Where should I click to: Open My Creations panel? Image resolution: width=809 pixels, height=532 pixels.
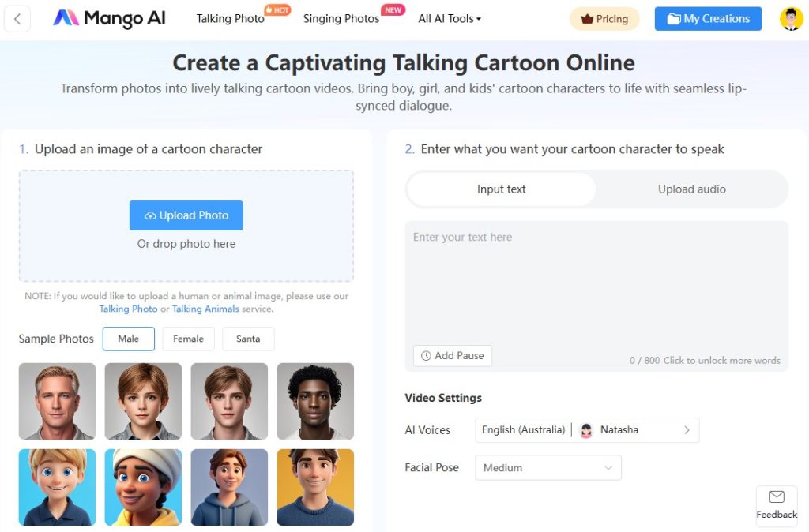(x=707, y=18)
